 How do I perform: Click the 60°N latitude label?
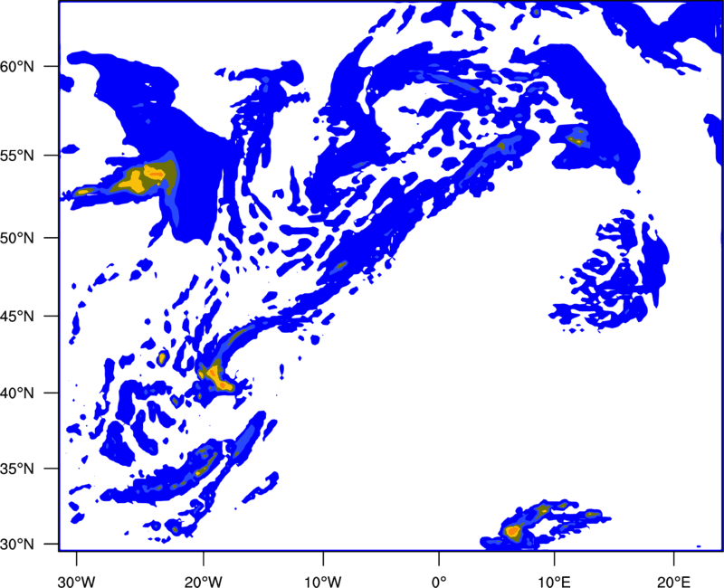click(17, 67)
